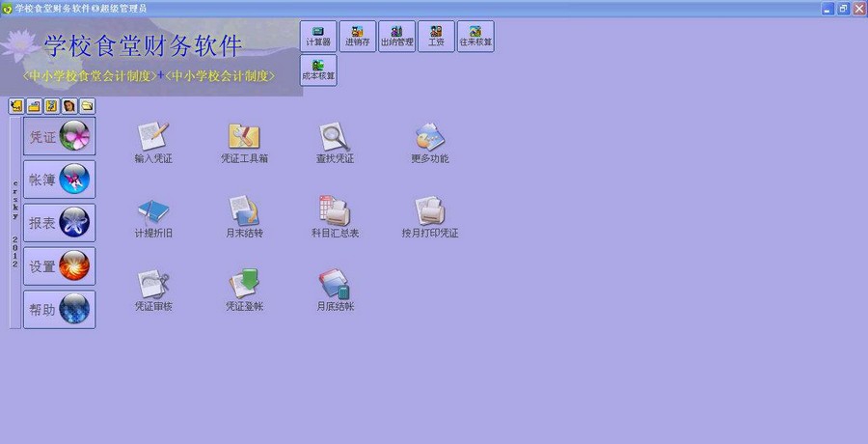The image size is (868, 444).
Task: Run 计提折旧 depreciation accrual
Action: (153, 218)
